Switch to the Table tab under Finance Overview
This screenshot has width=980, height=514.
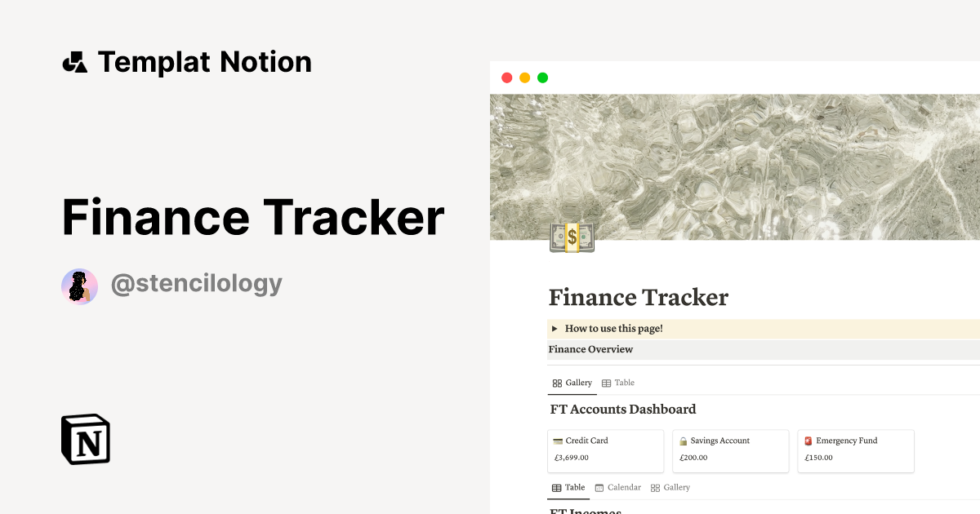click(x=618, y=383)
